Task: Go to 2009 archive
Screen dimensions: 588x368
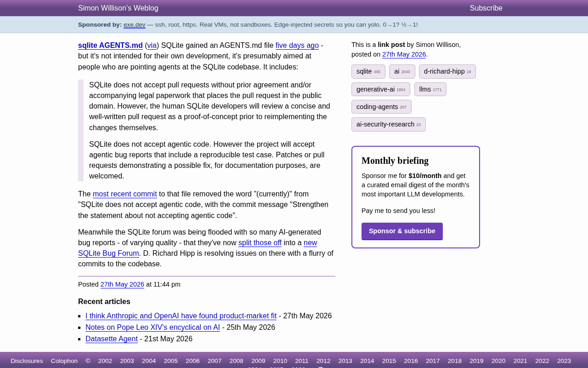Action: coord(258,361)
